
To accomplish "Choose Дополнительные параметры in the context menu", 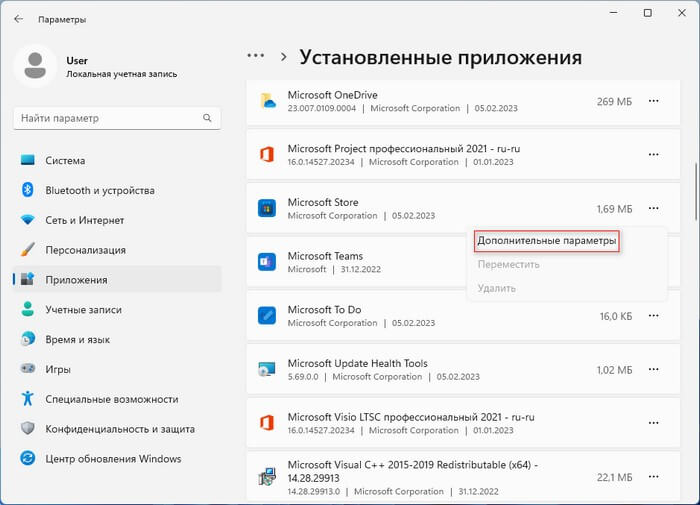I will 547,241.
